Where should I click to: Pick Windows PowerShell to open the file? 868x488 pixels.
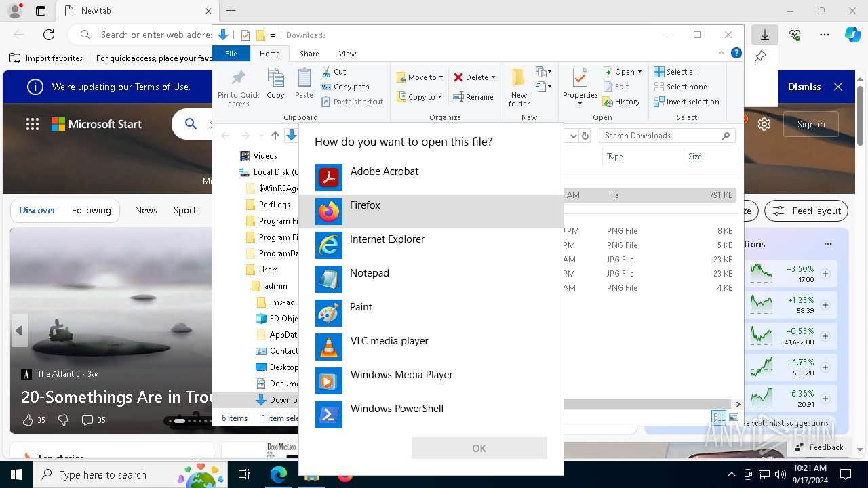[431, 415]
